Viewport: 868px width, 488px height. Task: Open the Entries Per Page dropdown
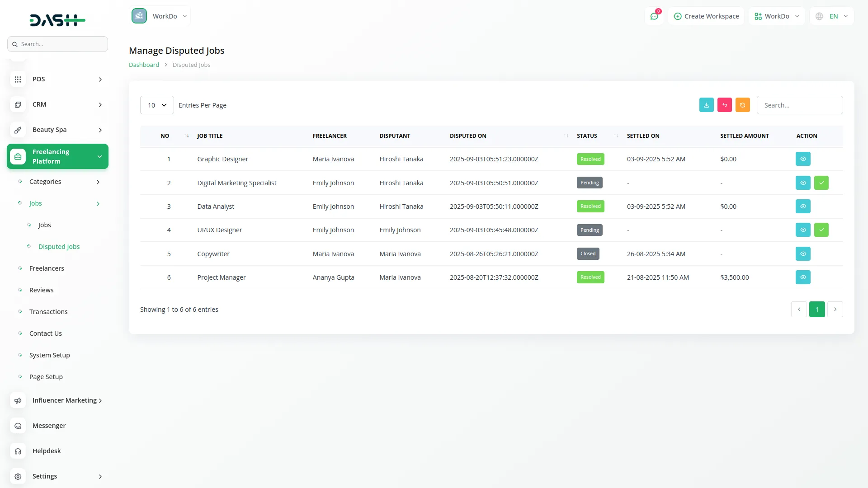156,105
